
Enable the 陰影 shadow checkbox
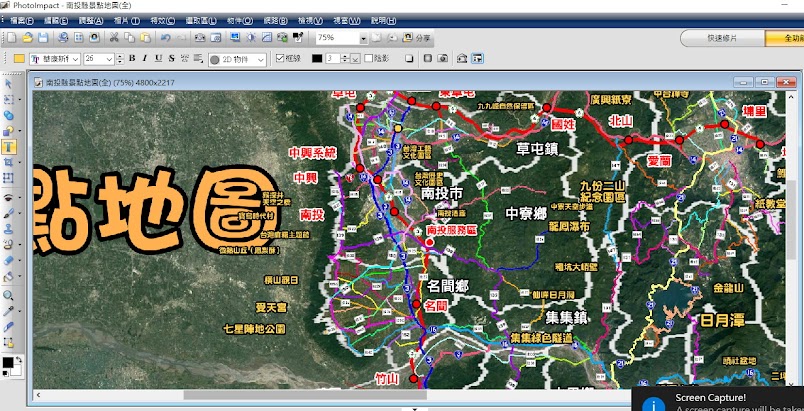coord(368,58)
